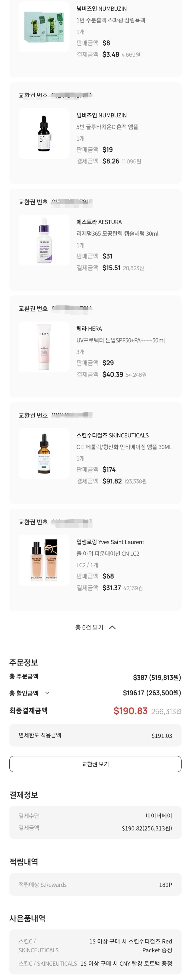Select the C E 페룰릭 안티에이징 앰플 title

tap(124, 447)
